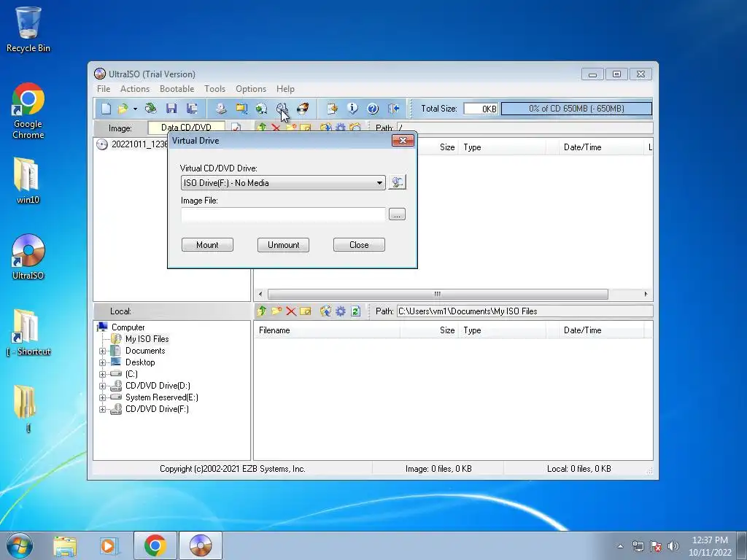Click the Local toolbar red Delete icon
The image size is (747, 560).
(x=291, y=311)
